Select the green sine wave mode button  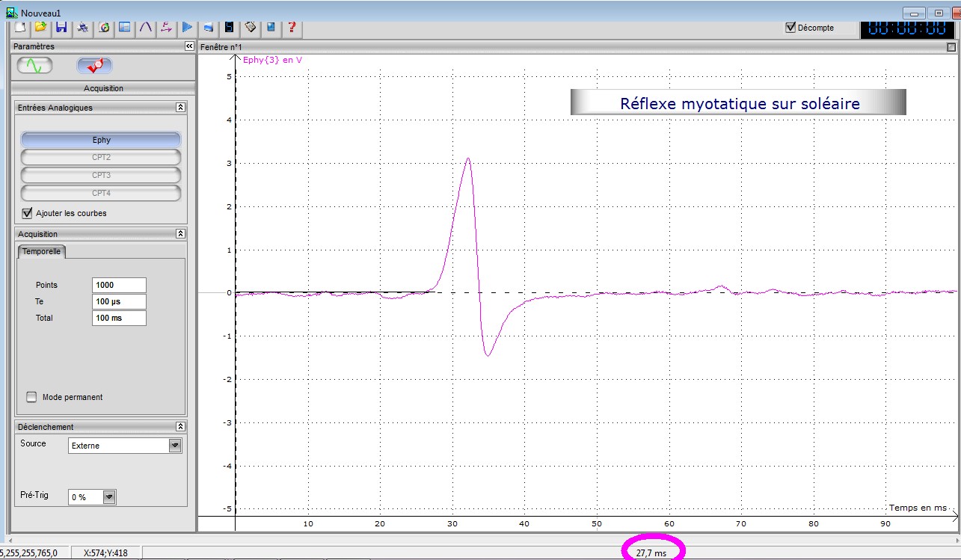tap(34, 66)
